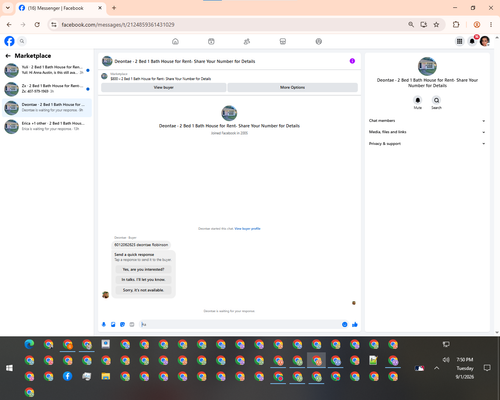Open a new browser tab
Screen dimensions: 500x400
point(114,8)
